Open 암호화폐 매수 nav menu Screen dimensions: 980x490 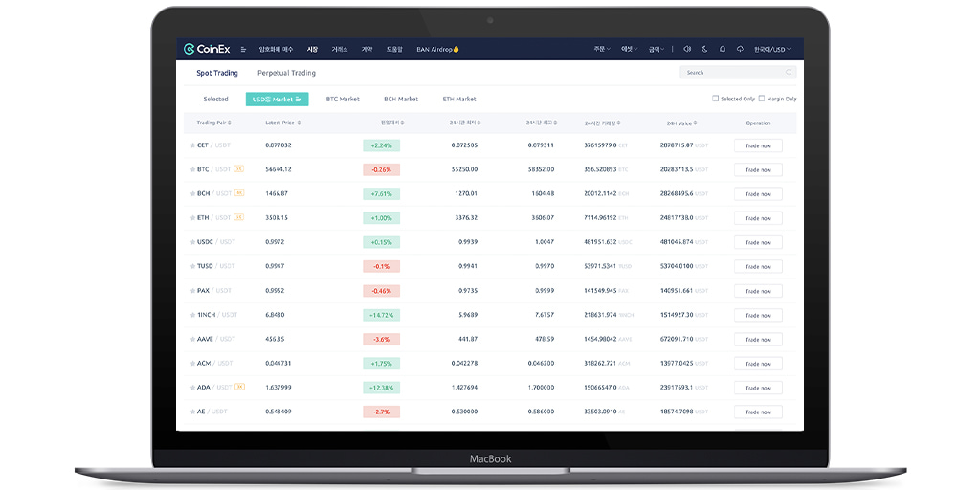(x=276, y=49)
